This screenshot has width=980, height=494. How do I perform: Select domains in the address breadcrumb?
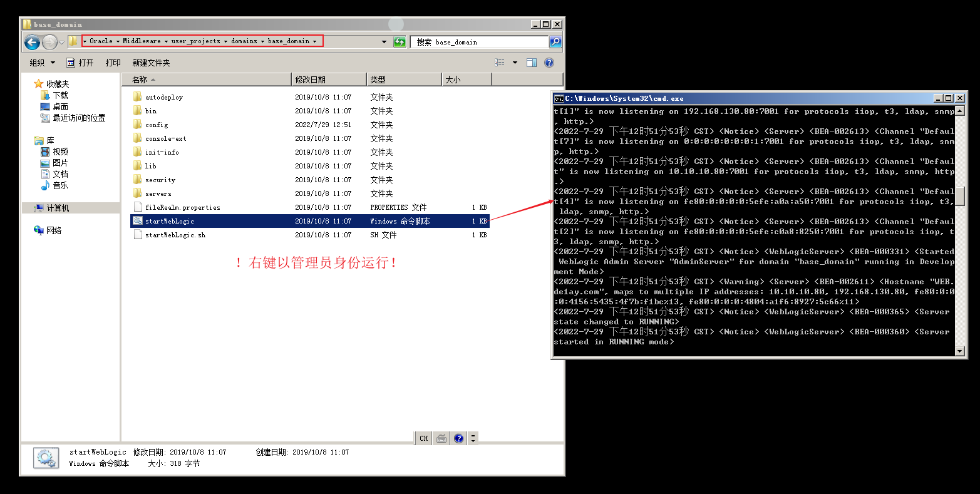[244, 41]
